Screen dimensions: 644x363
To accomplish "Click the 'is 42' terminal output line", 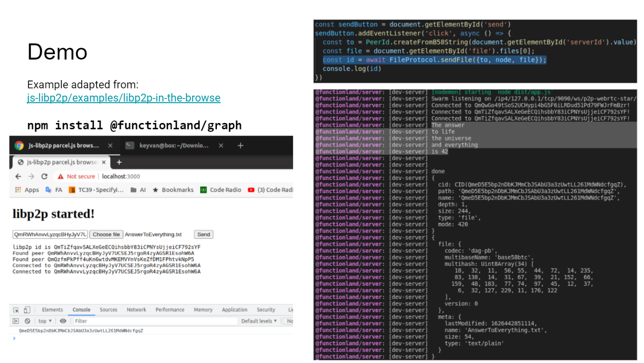I will coord(439,151).
